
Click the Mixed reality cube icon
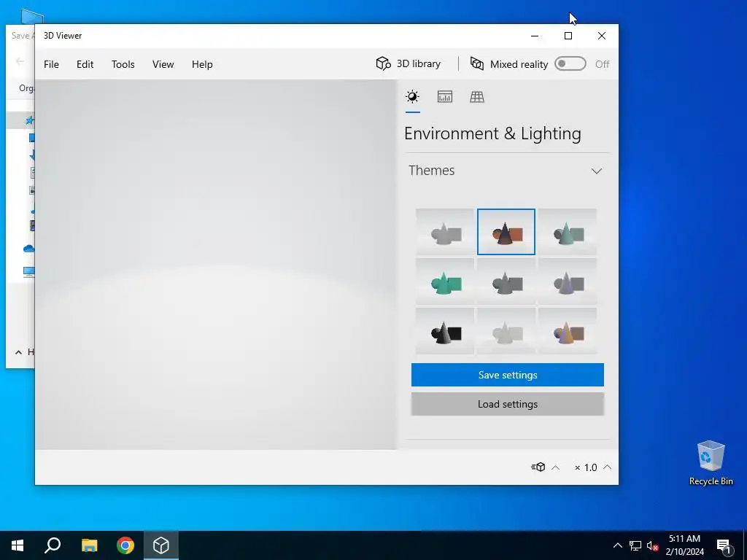(477, 63)
